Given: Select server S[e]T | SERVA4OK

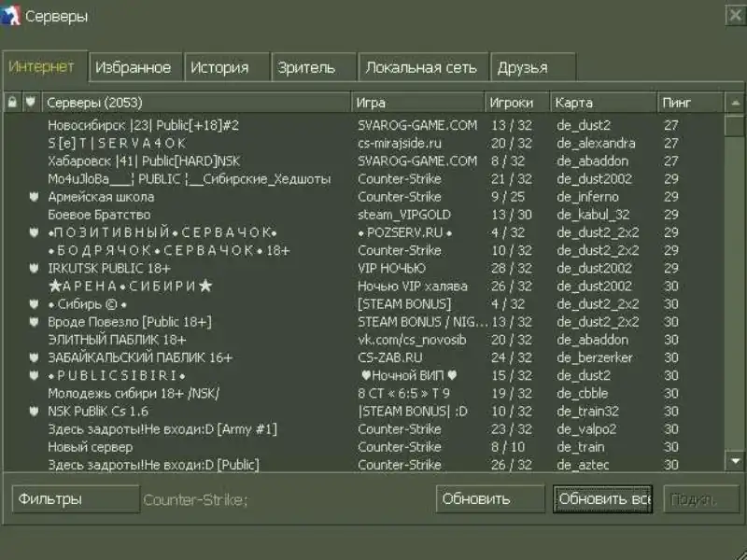Looking at the screenshot, I should click(x=364, y=144).
